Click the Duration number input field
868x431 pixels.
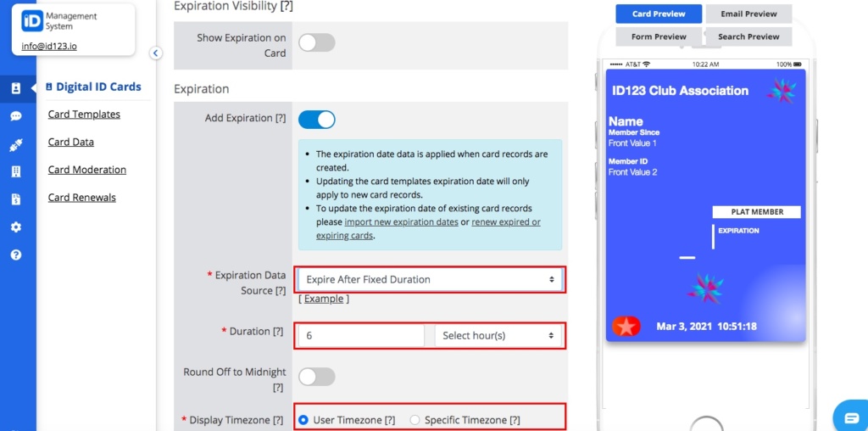361,336
